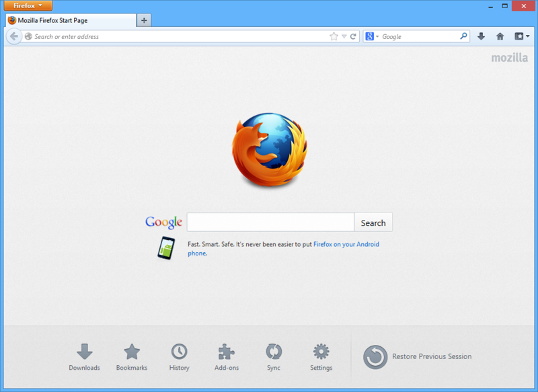Open the orange Firefox menu
This screenshot has width=538, height=392.
click(28, 5)
